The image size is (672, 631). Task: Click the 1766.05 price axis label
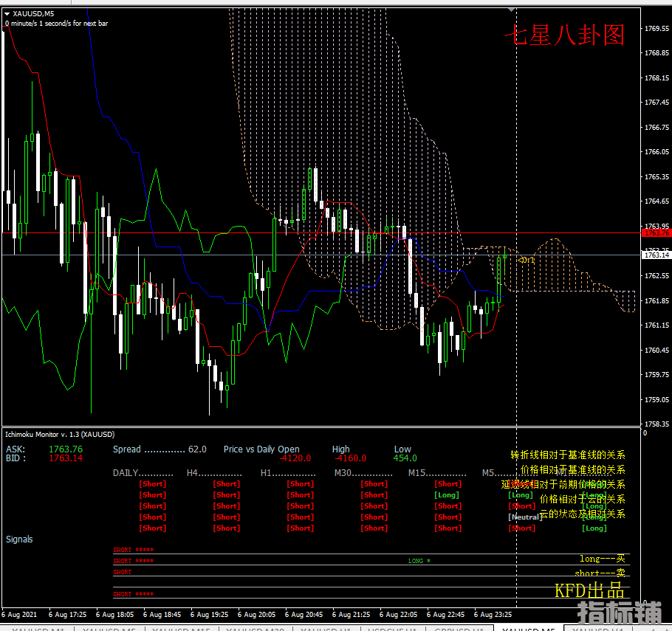(x=656, y=151)
